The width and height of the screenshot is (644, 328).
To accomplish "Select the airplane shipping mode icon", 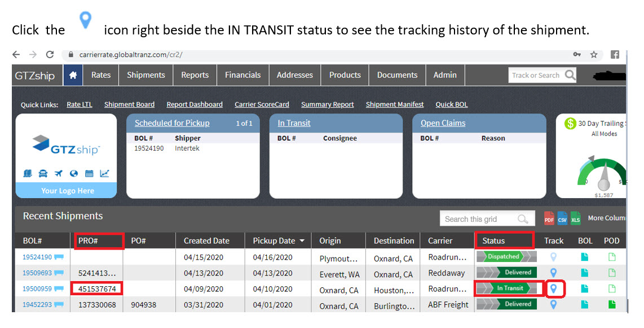I will [59, 173].
